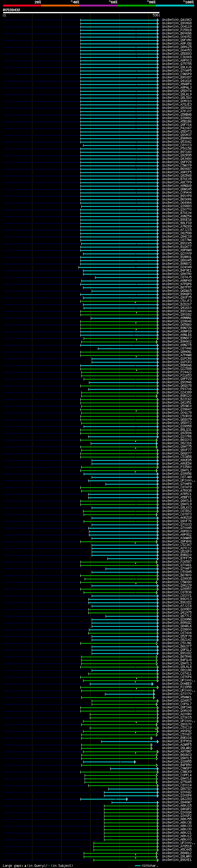Select the UniRef100_Q9FS46 label
The height and width of the screenshot is (868, 197).
[177, 707]
